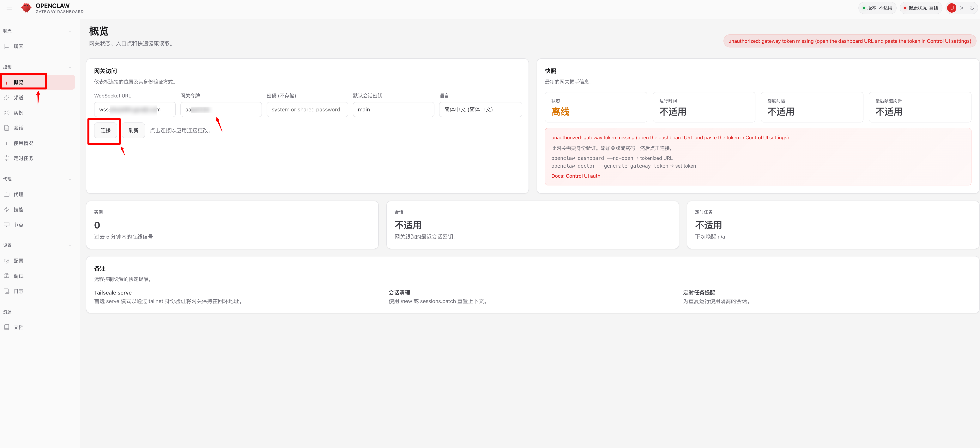Click the 刷新 refresh button
980x448 pixels.
pyautogui.click(x=133, y=131)
